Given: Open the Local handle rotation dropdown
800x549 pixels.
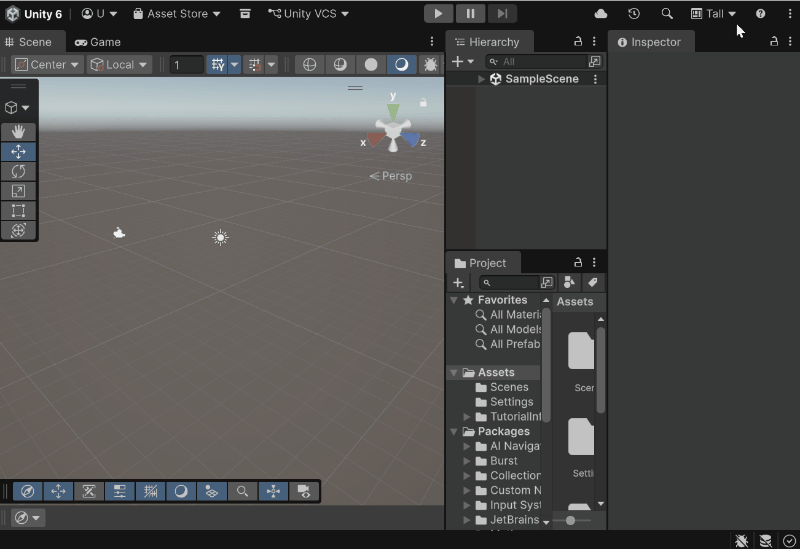Looking at the screenshot, I should point(118,65).
